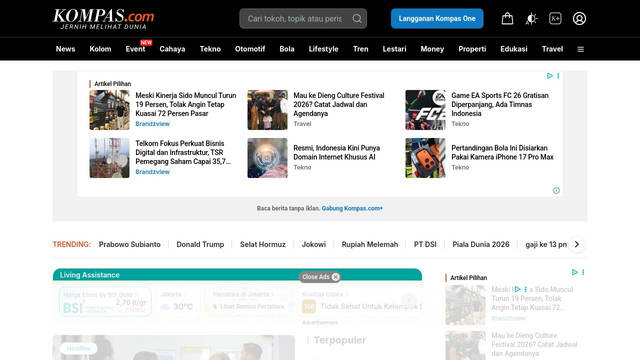Open the Lestari section

click(394, 49)
